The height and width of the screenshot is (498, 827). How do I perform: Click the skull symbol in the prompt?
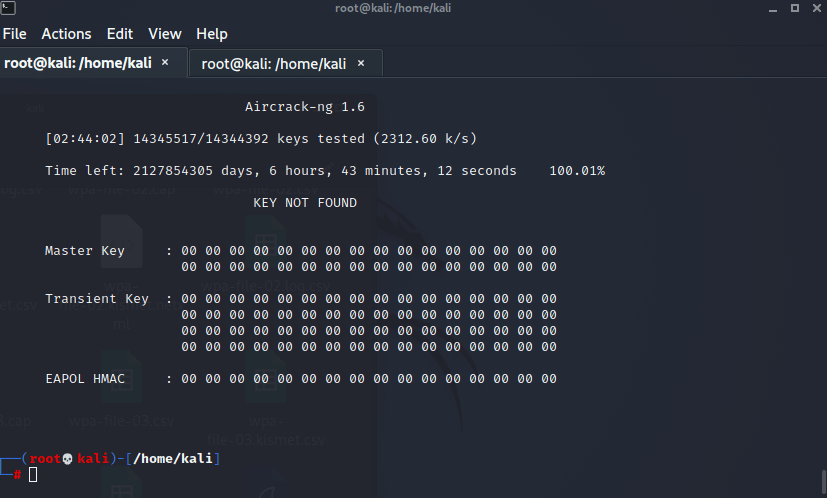69,459
